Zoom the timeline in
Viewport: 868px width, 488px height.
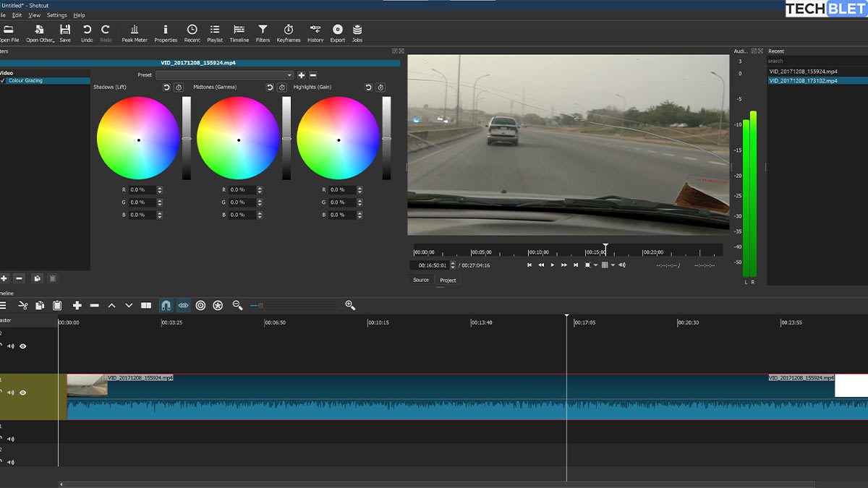coord(350,305)
